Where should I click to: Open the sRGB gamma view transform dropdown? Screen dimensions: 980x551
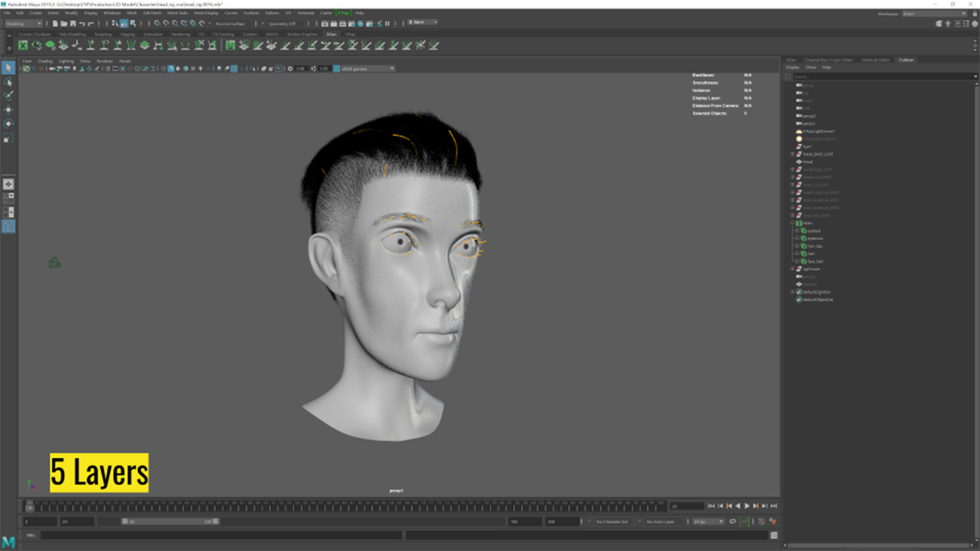367,69
